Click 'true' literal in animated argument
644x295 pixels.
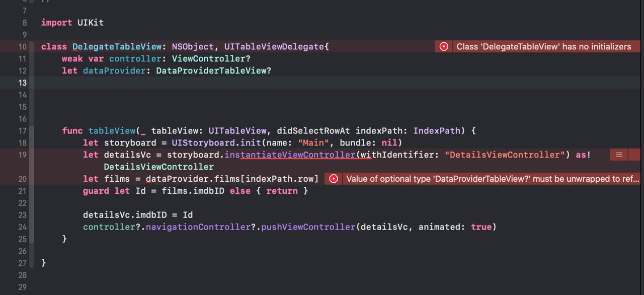(481, 227)
